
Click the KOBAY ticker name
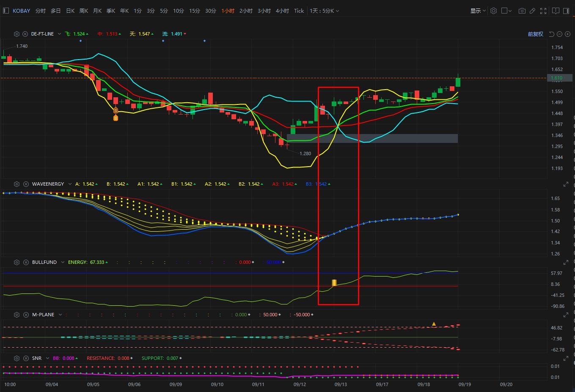tap(21, 11)
